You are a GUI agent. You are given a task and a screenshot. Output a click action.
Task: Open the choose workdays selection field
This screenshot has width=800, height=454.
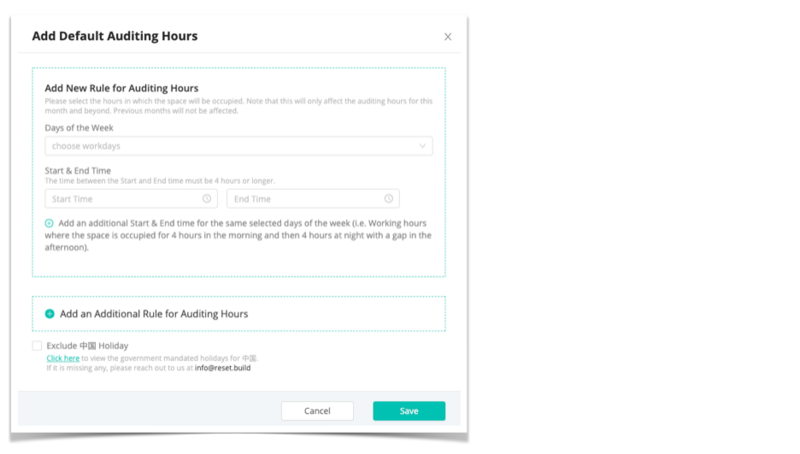pos(238,146)
